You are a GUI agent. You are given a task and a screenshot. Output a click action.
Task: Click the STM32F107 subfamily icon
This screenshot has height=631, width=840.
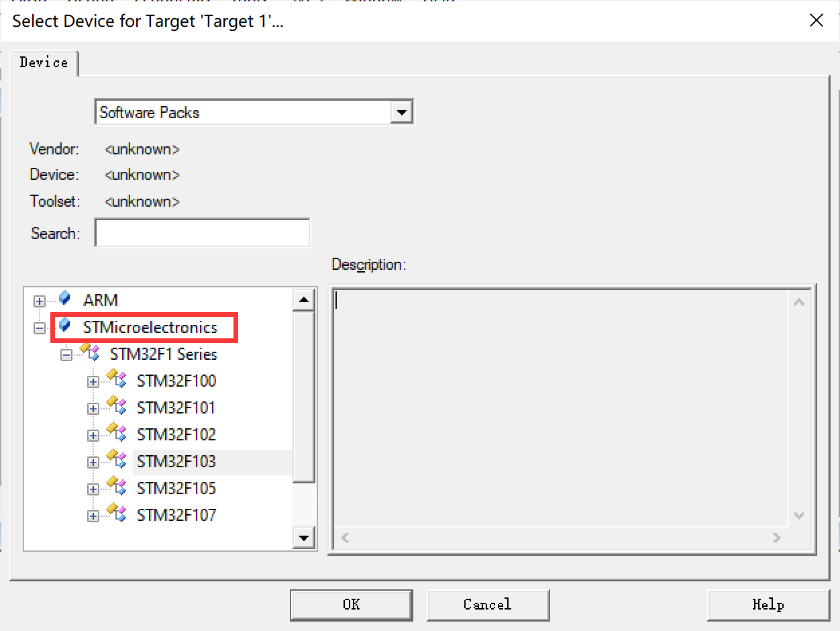point(117,514)
